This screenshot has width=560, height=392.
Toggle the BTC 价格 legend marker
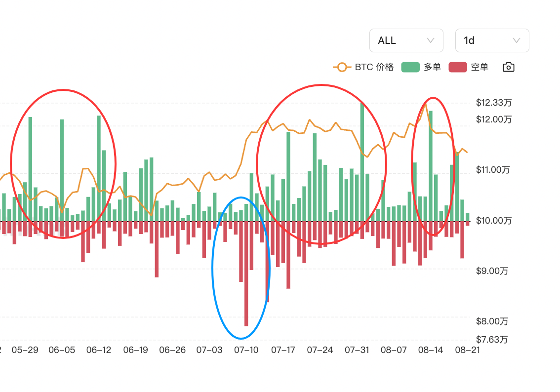342,67
